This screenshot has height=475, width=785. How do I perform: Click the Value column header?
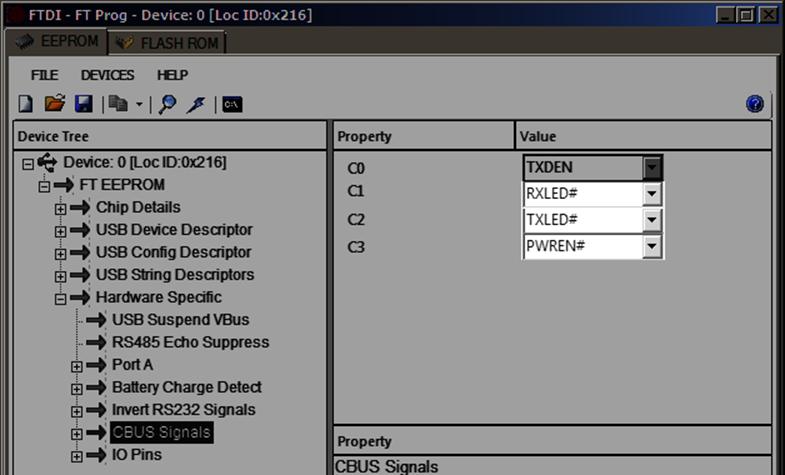point(643,136)
